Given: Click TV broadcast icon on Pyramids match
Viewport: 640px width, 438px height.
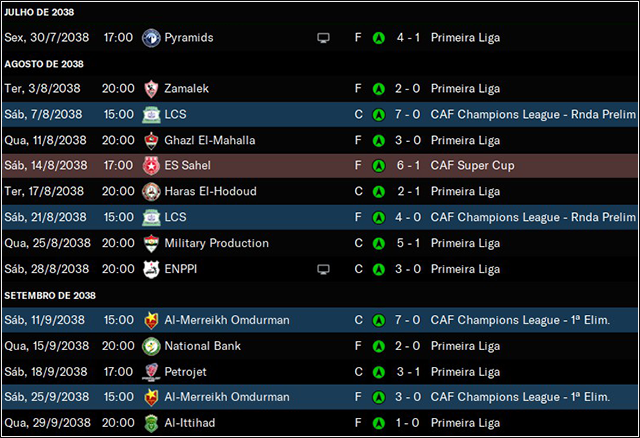Looking at the screenshot, I should 323,38.
